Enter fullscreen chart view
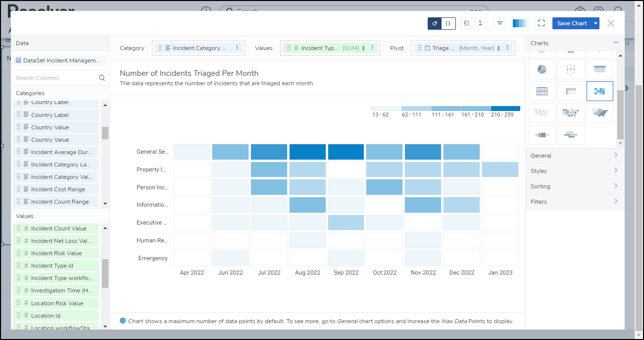Image resolution: width=644 pixels, height=340 pixels. point(541,23)
